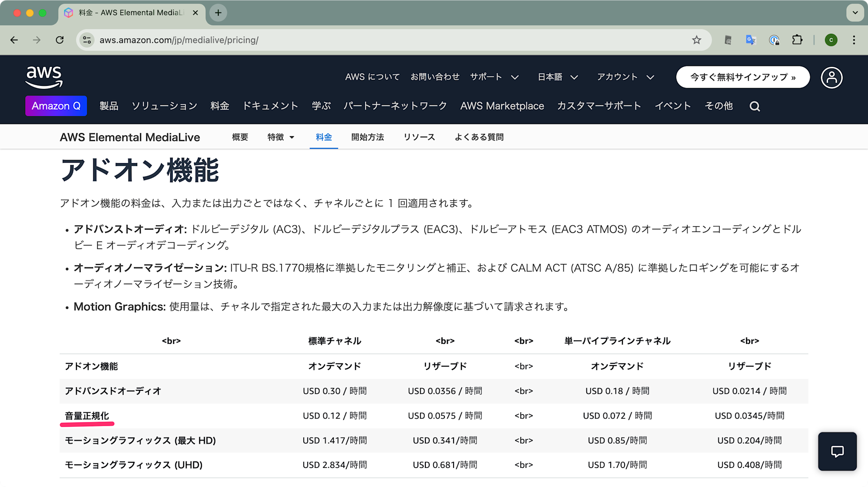This screenshot has width=868, height=487.
Task: Close the AWS Elemental MediaLive tab
Action: tap(195, 13)
